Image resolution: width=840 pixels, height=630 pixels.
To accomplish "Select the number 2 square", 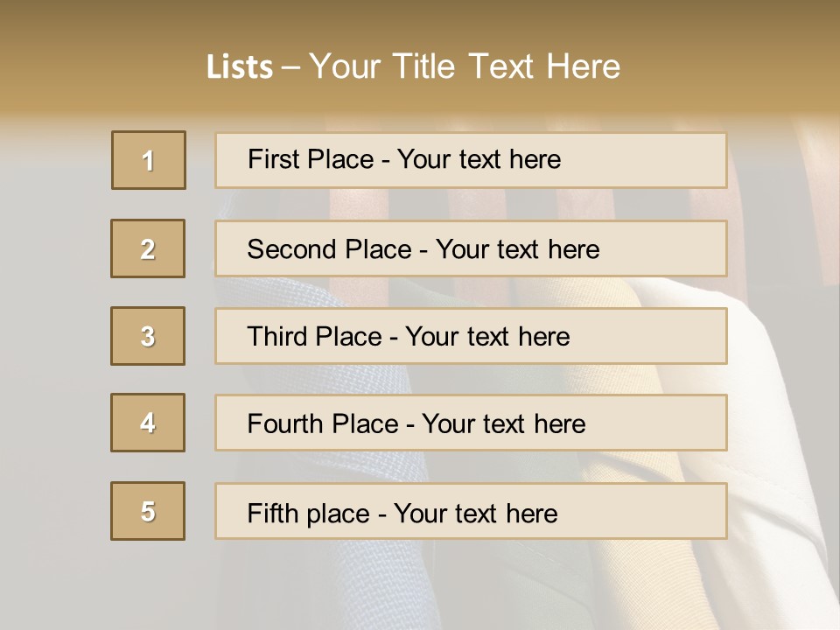I will (x=148, y=248).
